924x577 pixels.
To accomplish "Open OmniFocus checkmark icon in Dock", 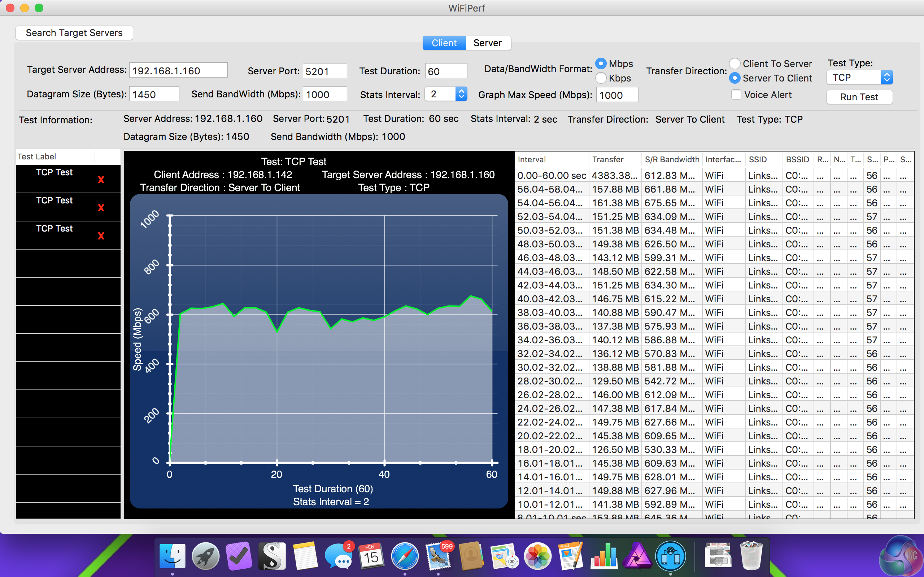I will [x=239, y=556].
